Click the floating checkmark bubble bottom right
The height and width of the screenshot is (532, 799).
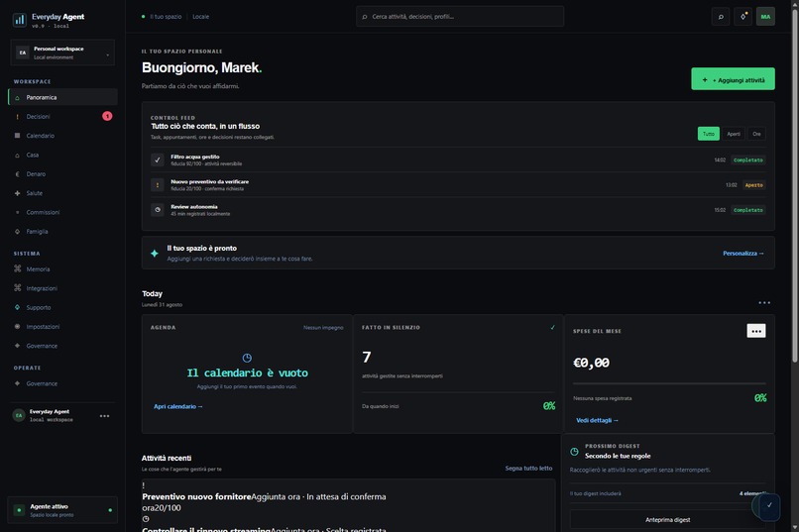point(768,506)
